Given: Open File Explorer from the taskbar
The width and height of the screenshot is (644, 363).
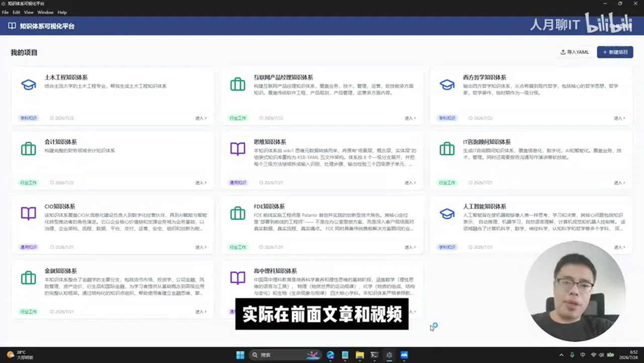Looking at the screenshot, I should pos(360,355).
